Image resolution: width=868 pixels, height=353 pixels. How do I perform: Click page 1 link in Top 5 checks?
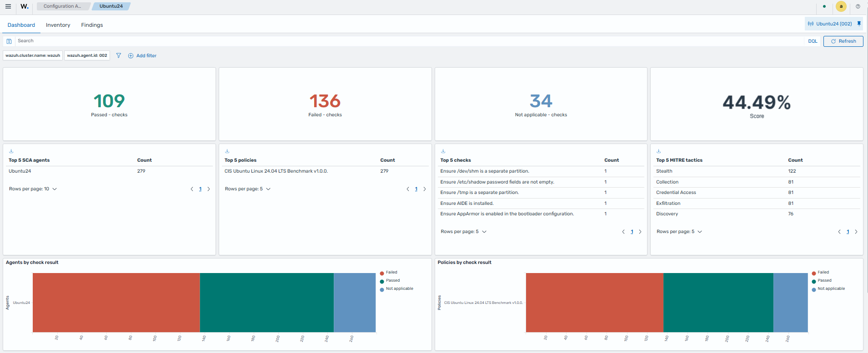[632, 232]
